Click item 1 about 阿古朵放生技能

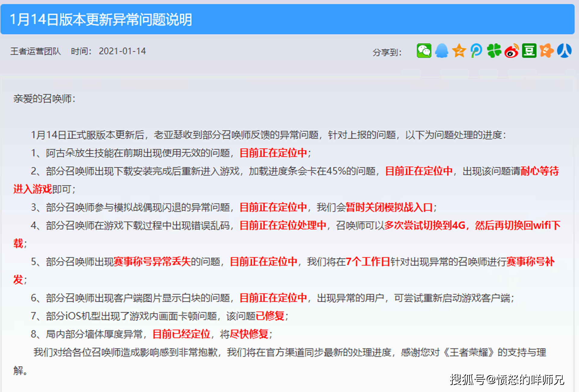[x=171, y=153]
